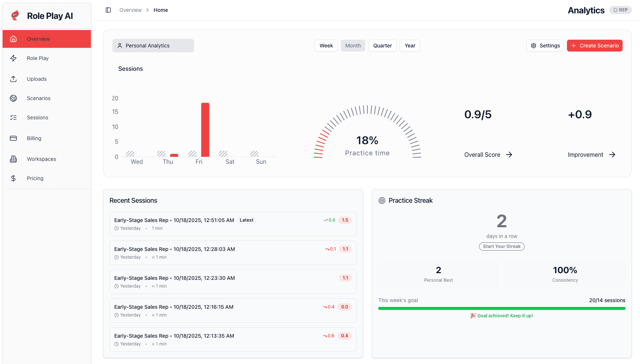Select the Scenarios globe icon
Image resolution: width=640 pixels, height=364 pixels.
pyautogui.click(x=13, y=98)
